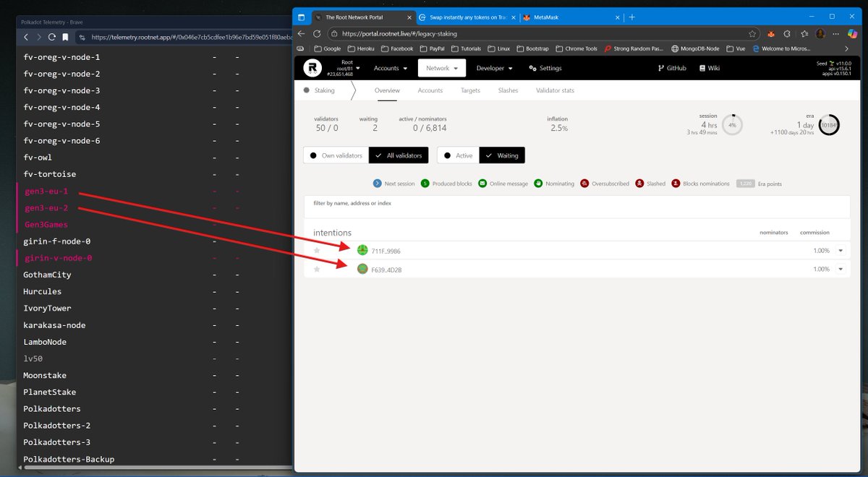This screenshot has height=477, width=868.
Task: Click the Staking breadcrumb label
Action: tap(324, 90)
